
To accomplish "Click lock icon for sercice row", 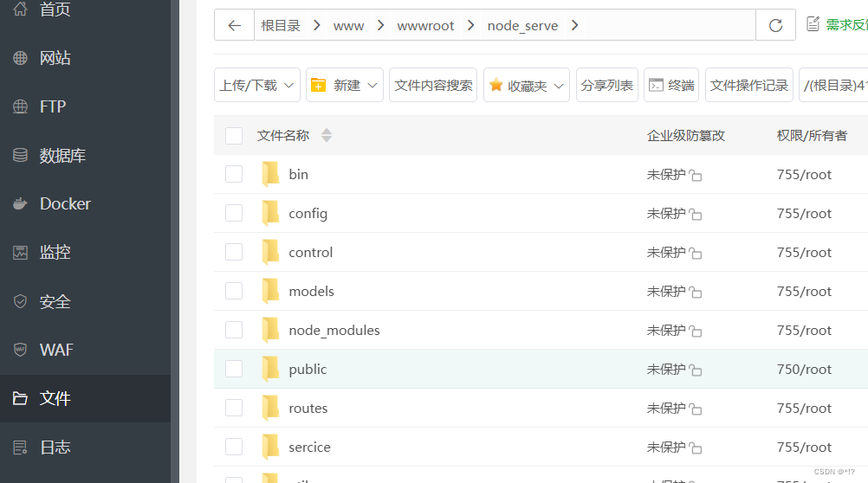I will [696, 448].
